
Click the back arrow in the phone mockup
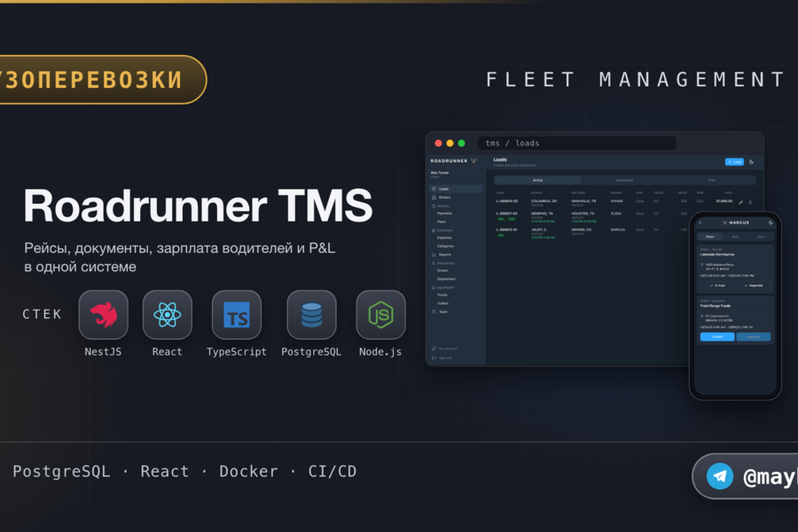pos(700,223)
